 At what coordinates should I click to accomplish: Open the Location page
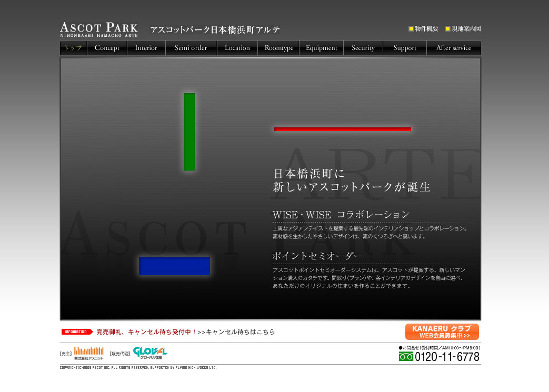coord(237,48)
